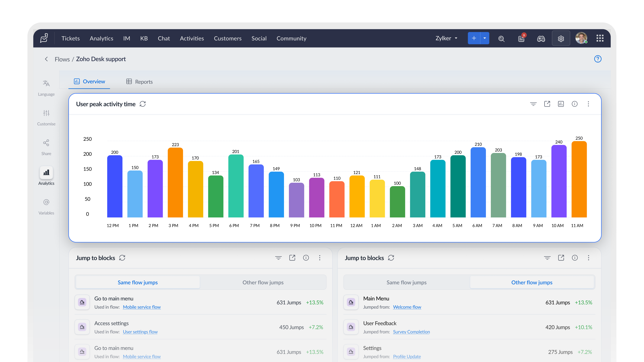644x362 pixels.
Task: Open the IM menu
Action: tap(127, 38)
